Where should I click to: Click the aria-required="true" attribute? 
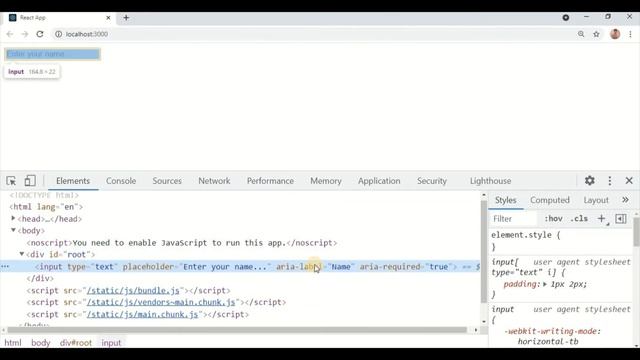click(406, 267)
